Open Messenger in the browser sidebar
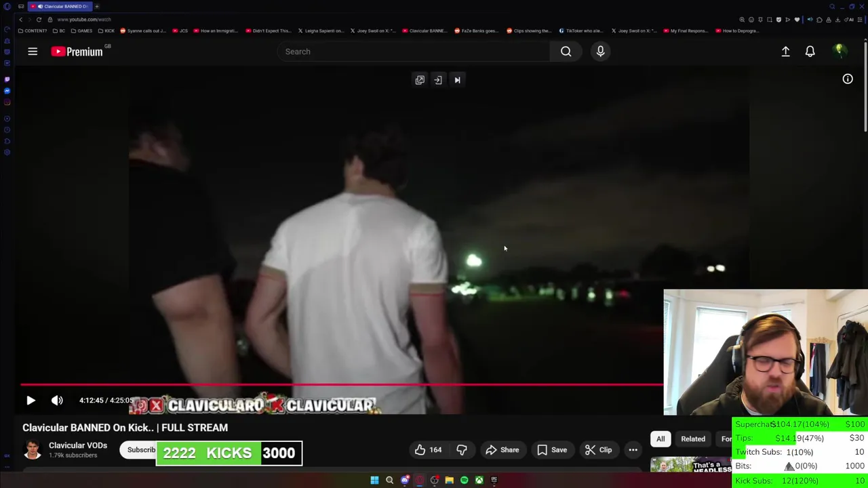The width and height of the screenshot is (868, 488). click(7, 91)
